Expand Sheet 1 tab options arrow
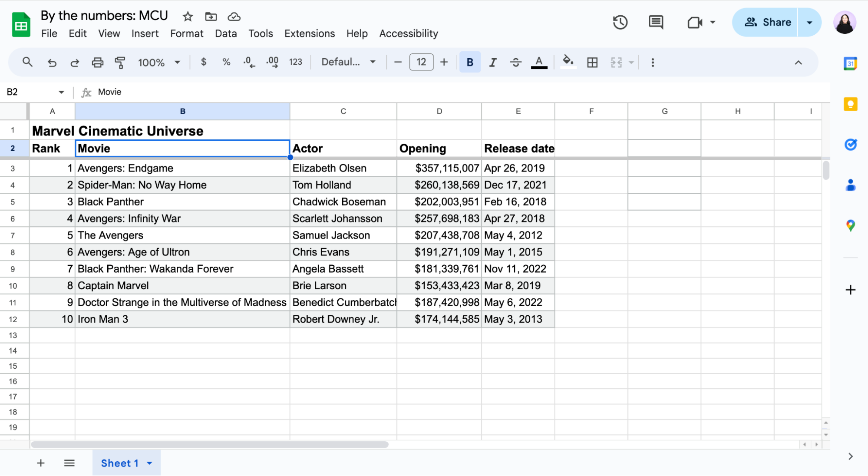Screen dimensions: 868x476 click(x=150, y=463)
